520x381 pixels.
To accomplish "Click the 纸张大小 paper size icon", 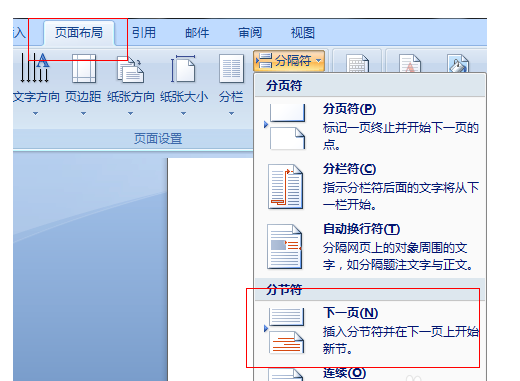I will [183, 68].
